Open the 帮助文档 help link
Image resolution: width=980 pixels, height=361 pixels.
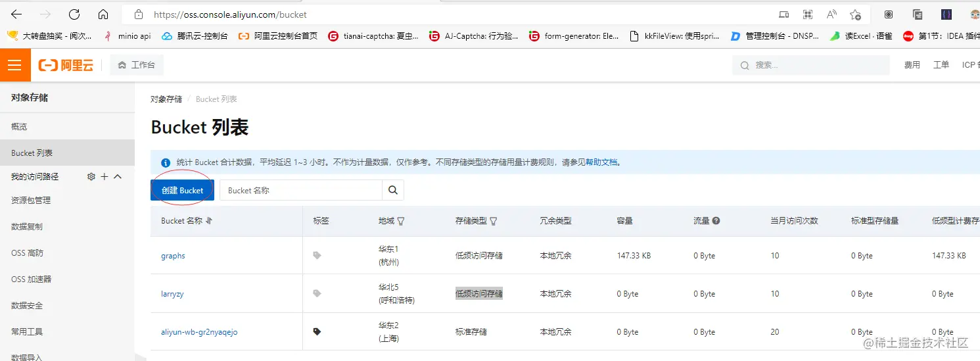click(x=601, y=162)
